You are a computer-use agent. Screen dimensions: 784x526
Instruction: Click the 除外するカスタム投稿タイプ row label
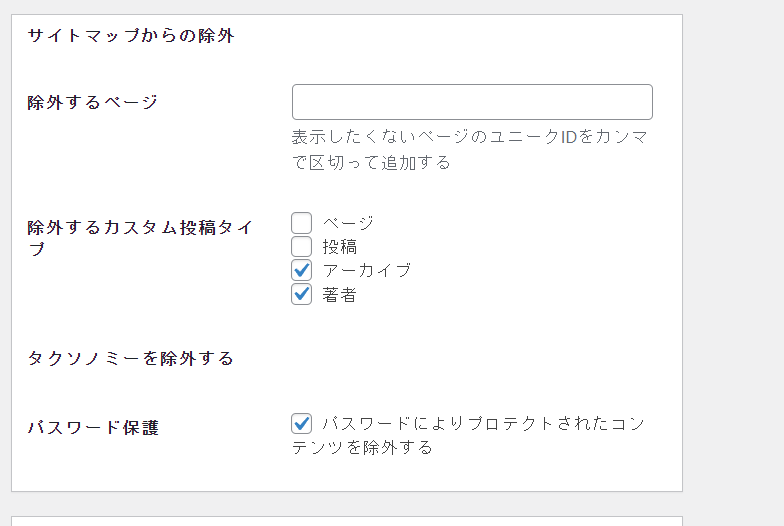pyautogui.click(x=140, y=238)
